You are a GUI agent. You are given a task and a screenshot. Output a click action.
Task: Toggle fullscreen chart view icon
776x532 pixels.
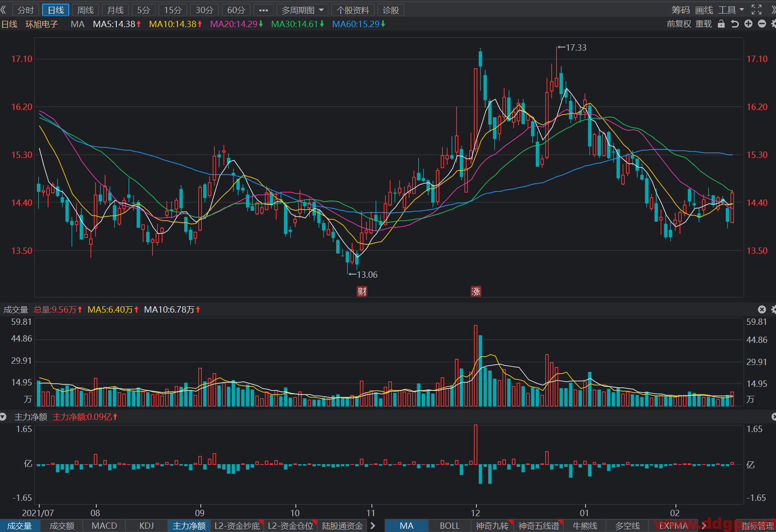tap(757, 9)
